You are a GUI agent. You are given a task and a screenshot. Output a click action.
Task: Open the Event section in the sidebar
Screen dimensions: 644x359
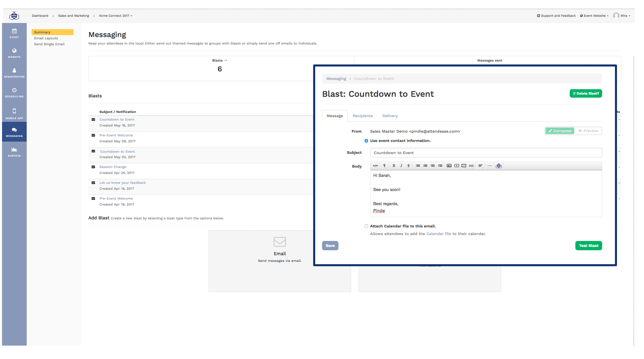pos(14,34)
